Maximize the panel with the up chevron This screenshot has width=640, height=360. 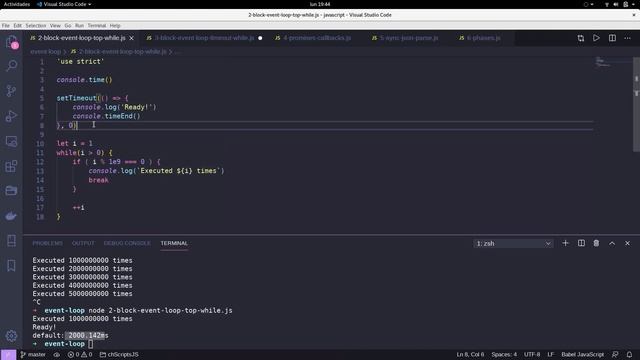(612, 243)
